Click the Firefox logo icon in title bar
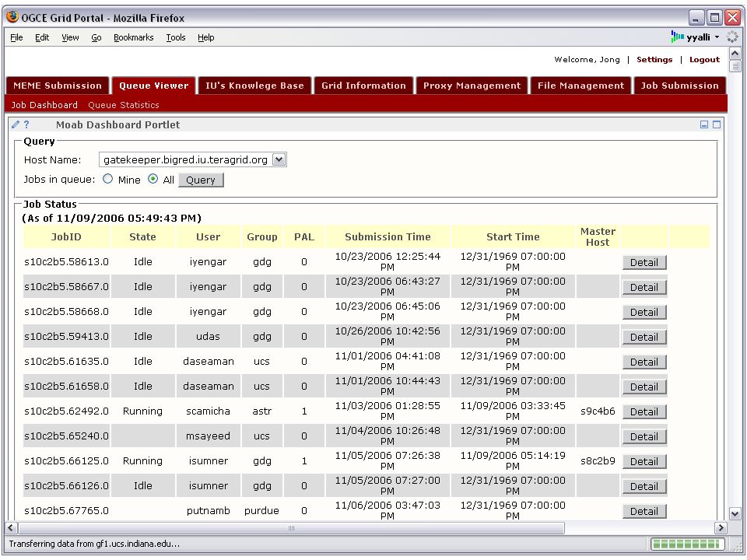The image size is (747, 560). tap(13, 18)
